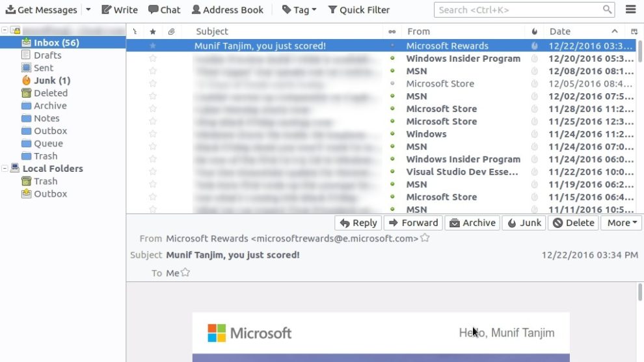Collapse the Local Folders tree
The image size is (644, 362).
point(5,169)
